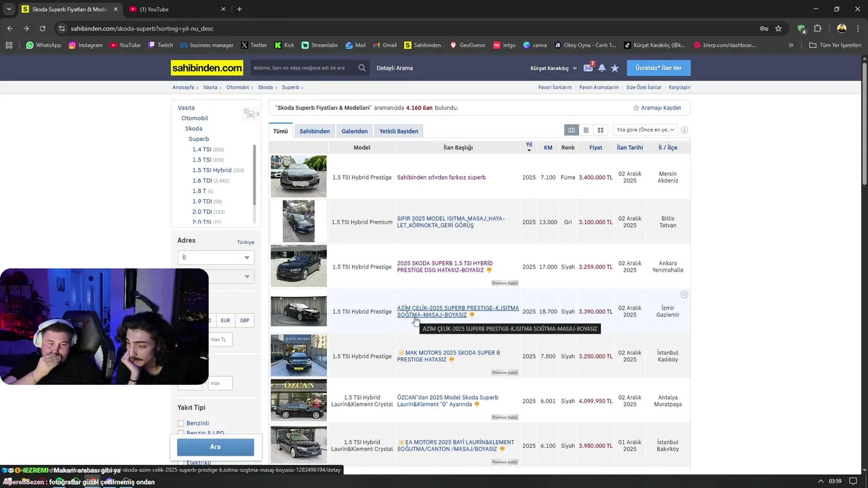
Task: Switch to the classic list view icon
Action: tap(586, 130)
